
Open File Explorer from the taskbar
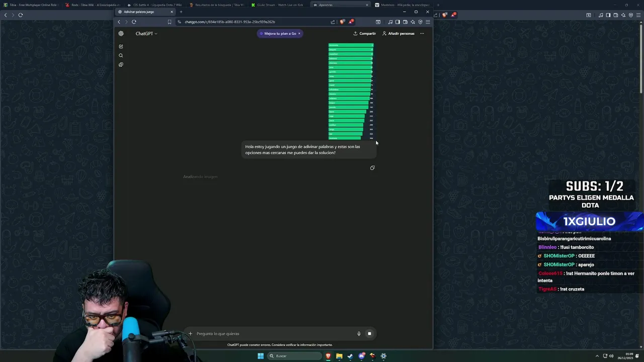tap(340, 356)
